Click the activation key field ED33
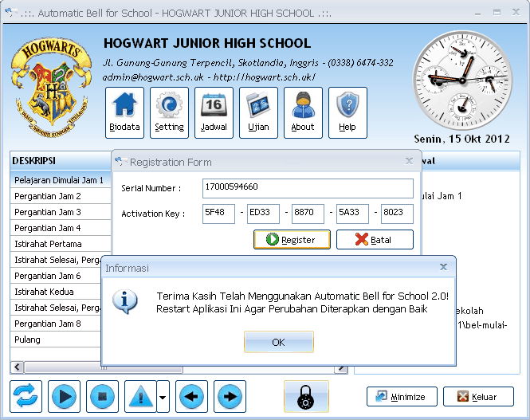 pyautogui.click(x=263, y=214)
